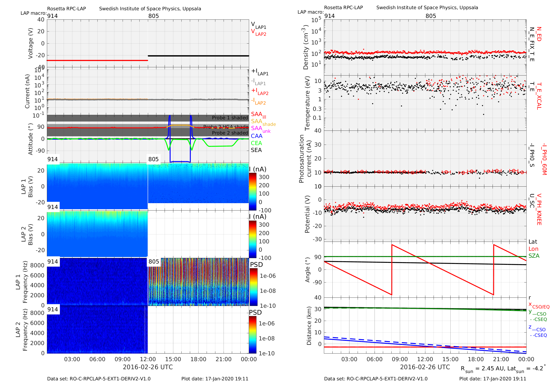Click the left plot's 'Plot date' footer text

pyautogui.click(x=215, y=379)
